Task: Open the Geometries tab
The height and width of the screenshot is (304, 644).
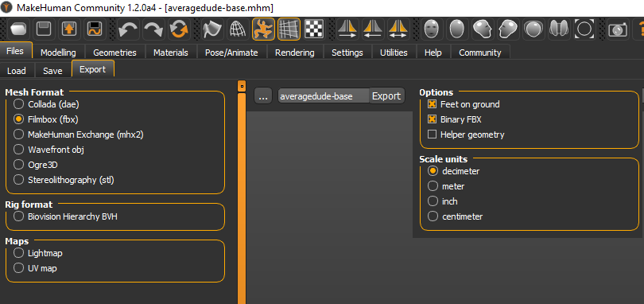Action: [x=114, y=53]
